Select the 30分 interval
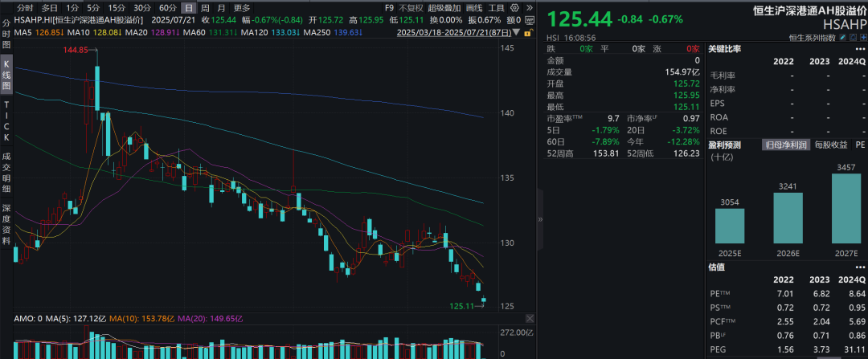868x359 pixels. point(142,8)
